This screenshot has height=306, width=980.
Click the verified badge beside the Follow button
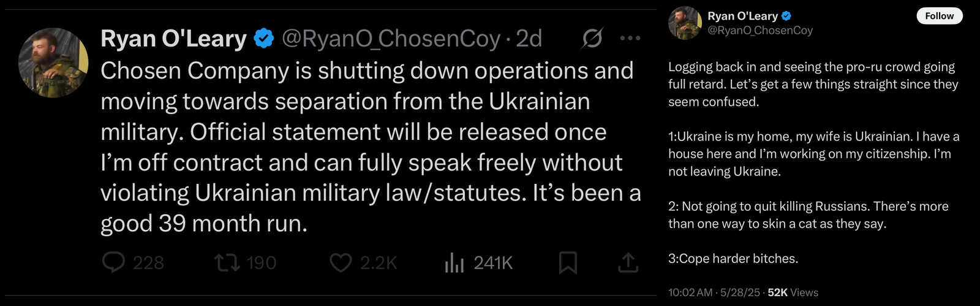tap(786, 17)
